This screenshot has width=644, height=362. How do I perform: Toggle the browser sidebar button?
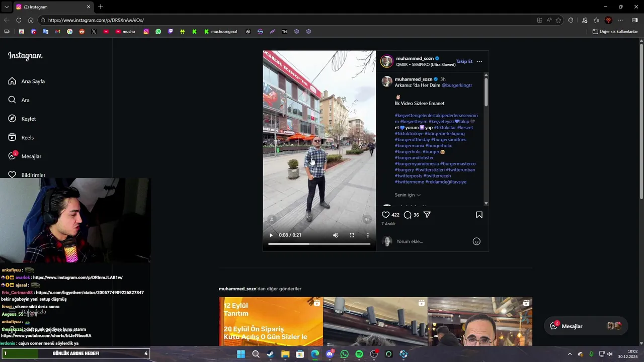(x=634, y=20)
